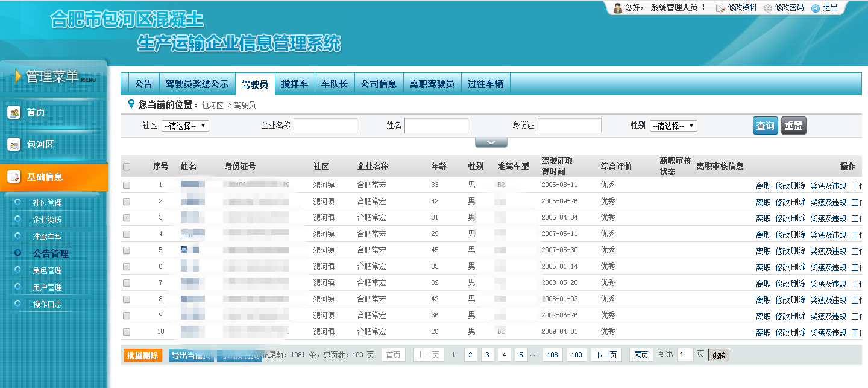The height and width of the screenshot is (388, 868).
Task: Expand the search panel chevron below filters
Action: pyautogui.click(x=491, y=142)
